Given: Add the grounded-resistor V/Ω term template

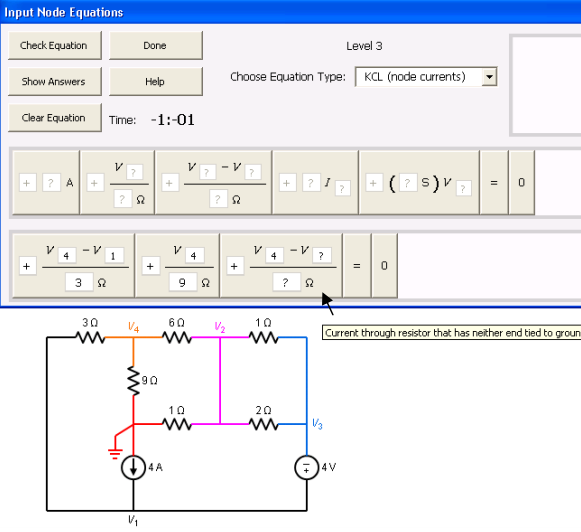Looking at the screenshot, I should (x=117, y=183).
